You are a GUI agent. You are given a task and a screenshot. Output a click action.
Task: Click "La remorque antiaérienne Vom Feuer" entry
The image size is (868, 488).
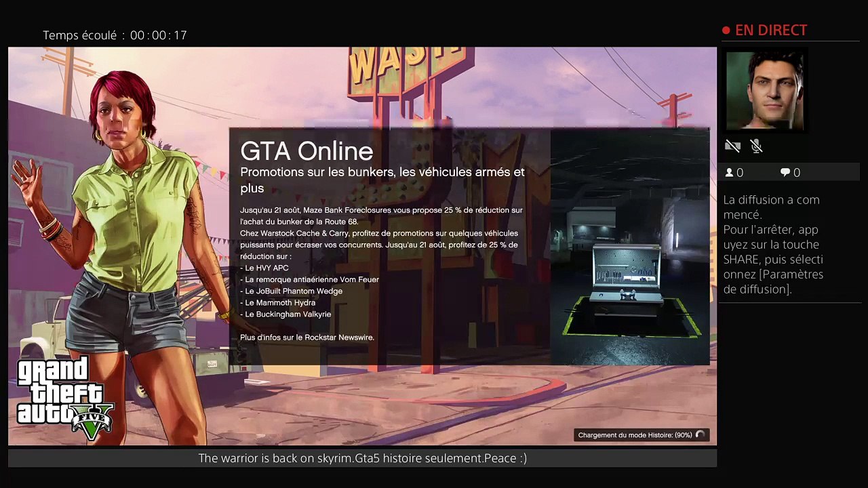(310, 279)
